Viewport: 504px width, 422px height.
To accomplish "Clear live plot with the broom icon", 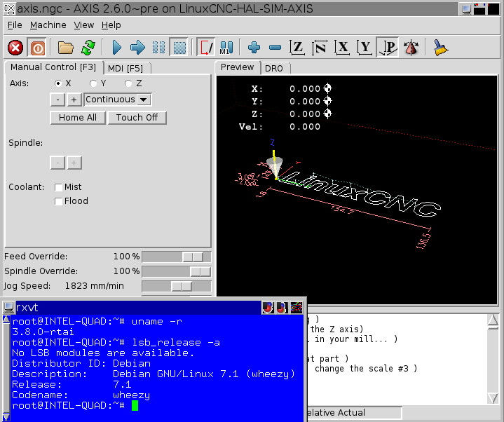I will tap(440, 48).
